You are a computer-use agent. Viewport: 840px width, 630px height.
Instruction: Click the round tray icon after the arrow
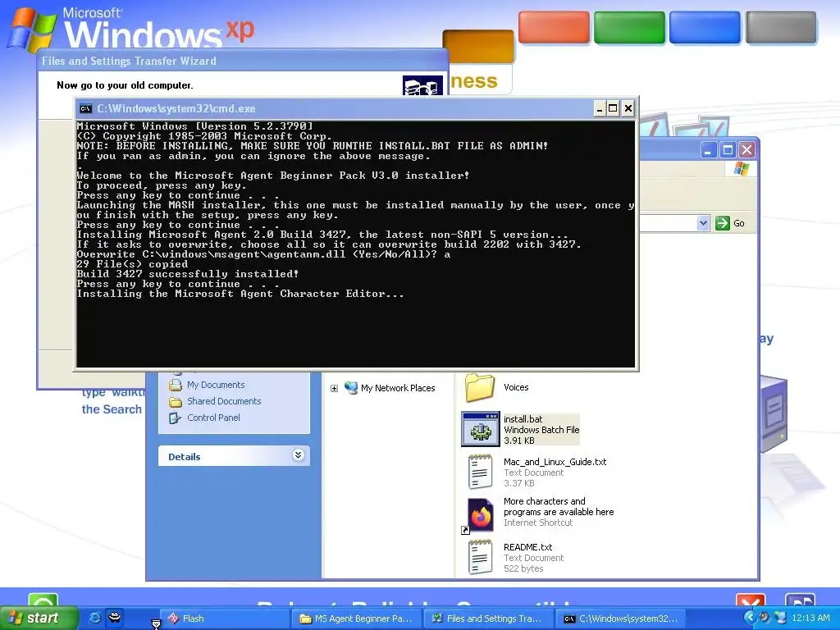[x=764, y=618]
